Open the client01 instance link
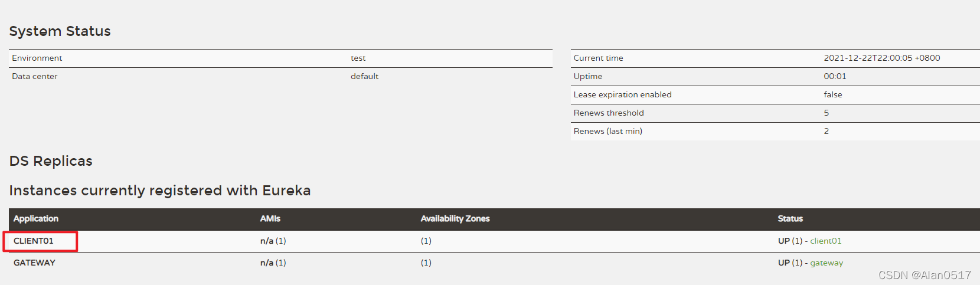 pos(825,241)
